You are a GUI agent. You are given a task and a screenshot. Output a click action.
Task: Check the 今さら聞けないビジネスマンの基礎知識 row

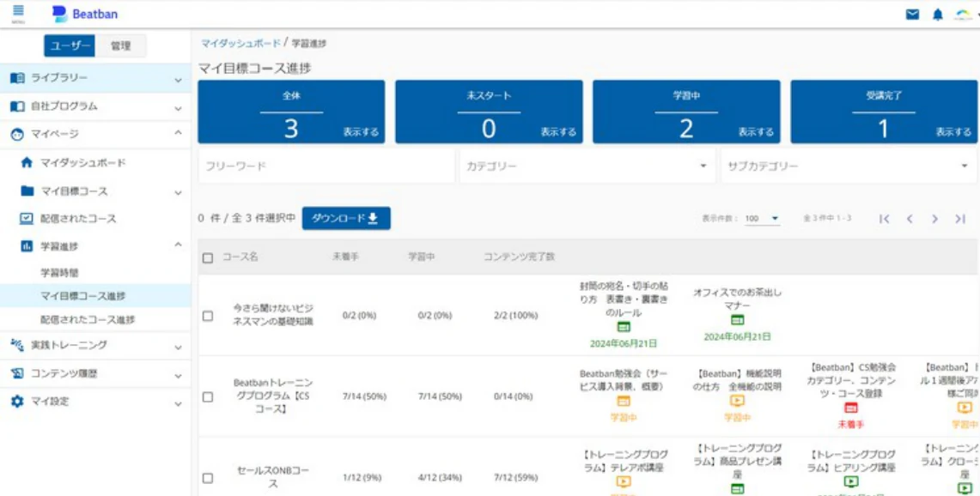(208, 316)
